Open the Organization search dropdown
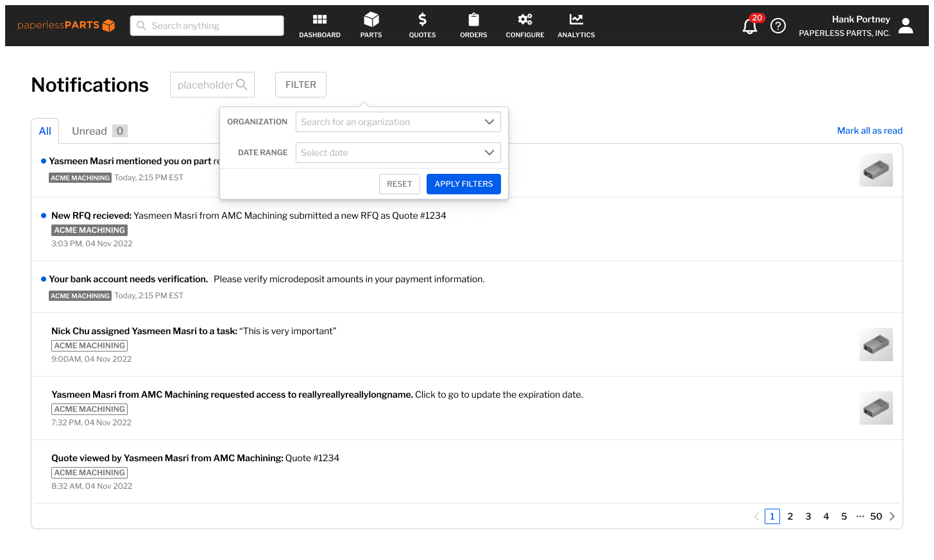 398,122
